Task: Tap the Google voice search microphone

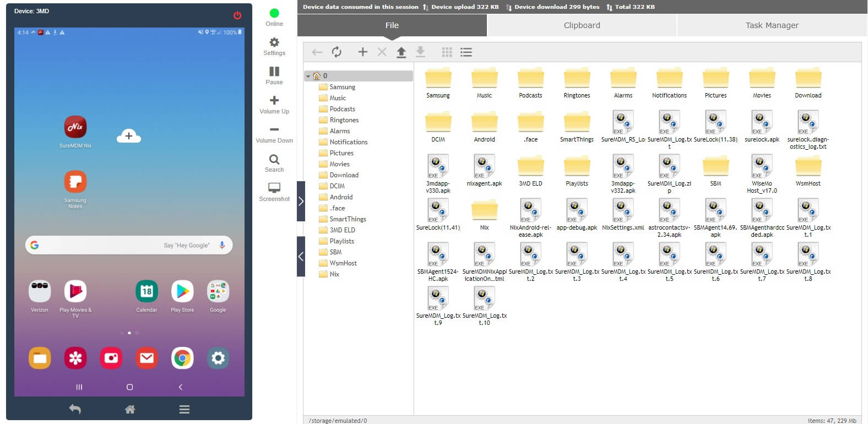Action: point(222,245)
